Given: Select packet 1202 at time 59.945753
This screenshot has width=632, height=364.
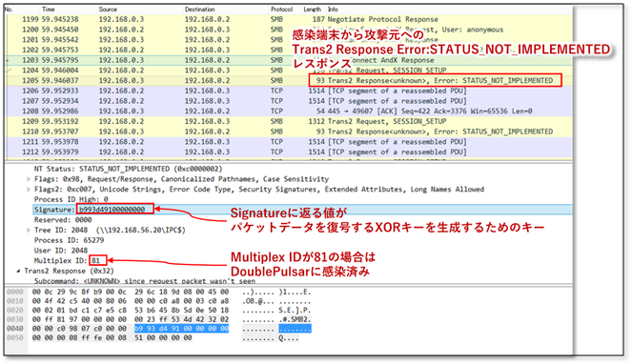Looking at the screenshot, I should (288, 50).
